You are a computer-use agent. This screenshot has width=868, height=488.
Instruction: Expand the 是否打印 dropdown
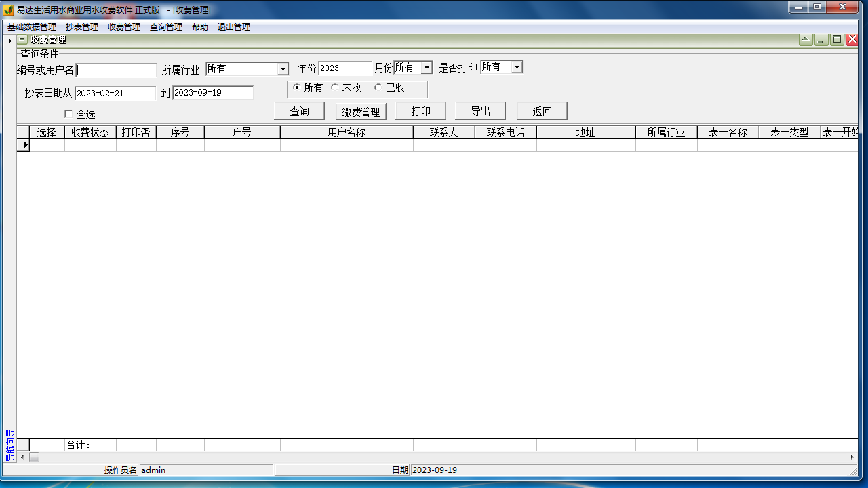517,67
